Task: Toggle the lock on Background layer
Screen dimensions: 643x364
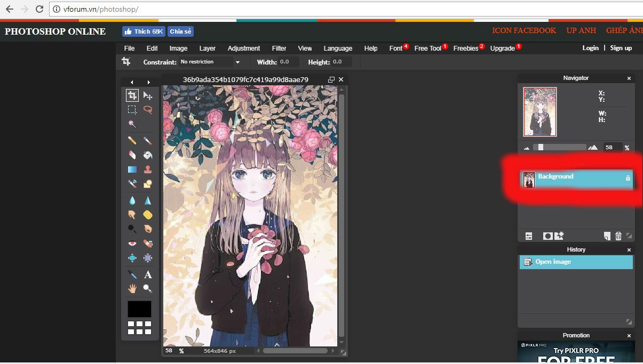Action: click(x=628, y=178)
